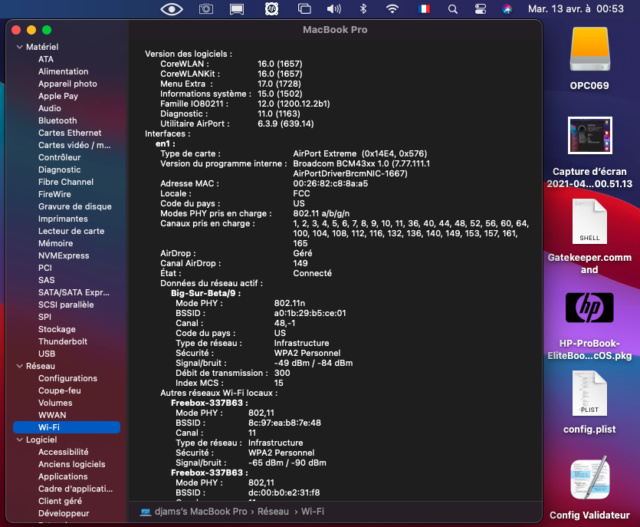Select Diagnostic in the sidebar
Screen dimensions: 640x527
point(59,169)
